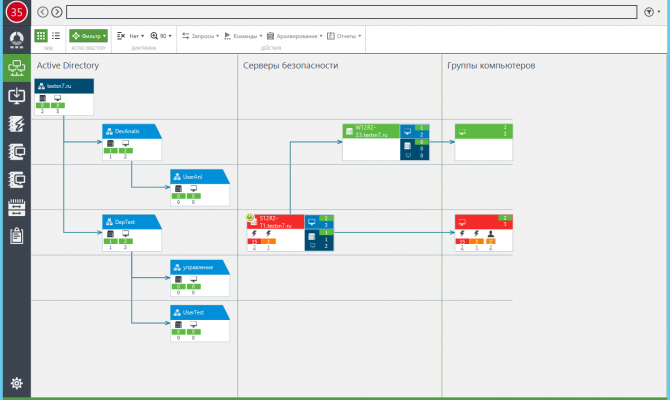Click the Серверы безопасности column heading

291,65
